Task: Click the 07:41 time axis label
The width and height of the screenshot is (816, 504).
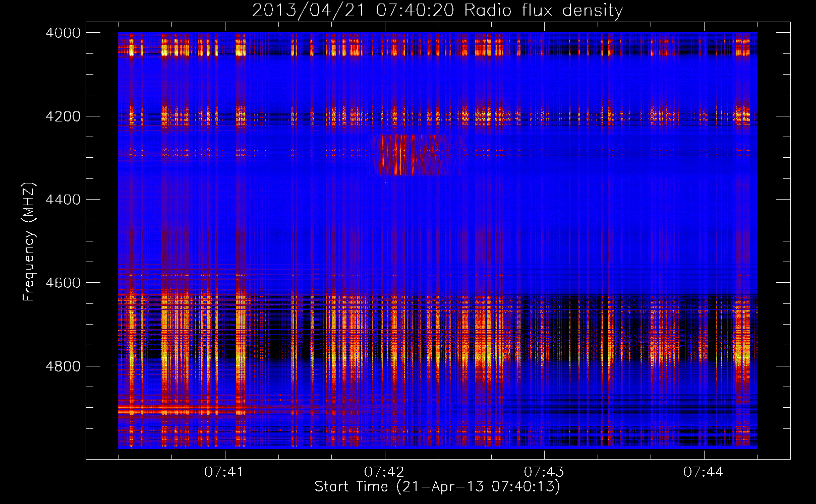Action: tap(224, 472)
